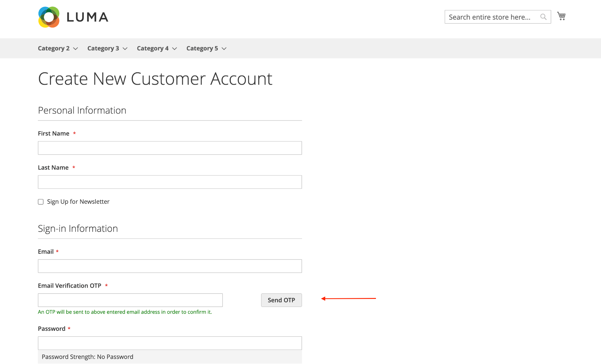Click the LUMA wordmark link

(88, 17)
